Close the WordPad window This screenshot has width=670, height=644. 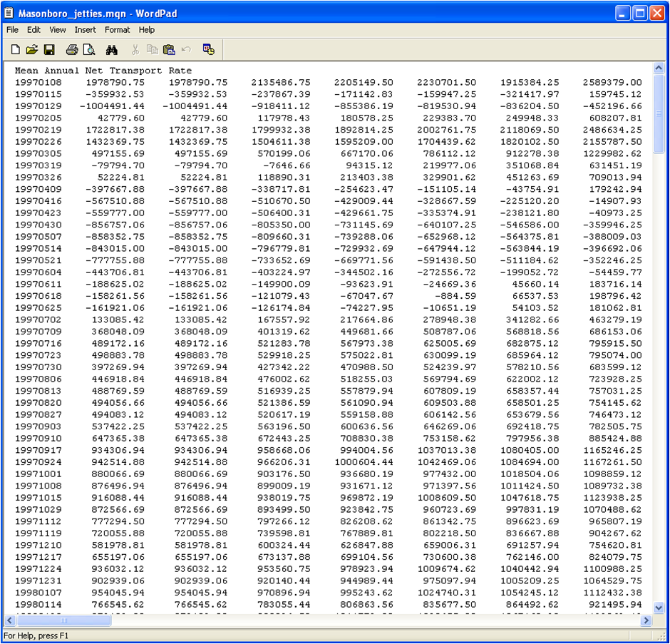(656, 14)
